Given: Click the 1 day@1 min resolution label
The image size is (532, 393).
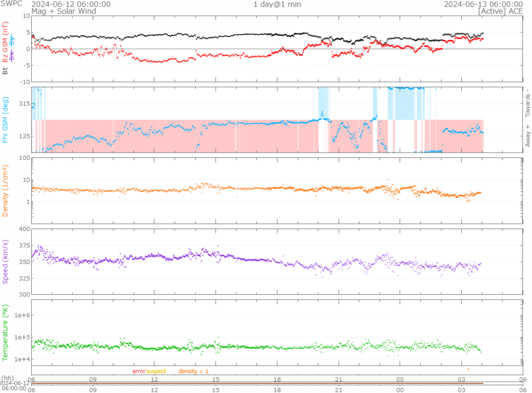Looking at the screenshot, I should pos(277,4).
